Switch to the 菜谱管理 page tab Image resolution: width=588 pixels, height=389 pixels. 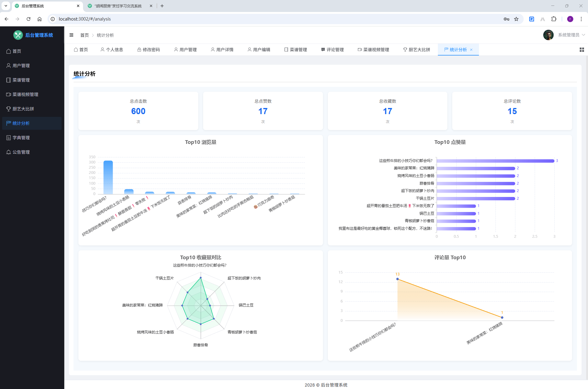pos(295,50)
